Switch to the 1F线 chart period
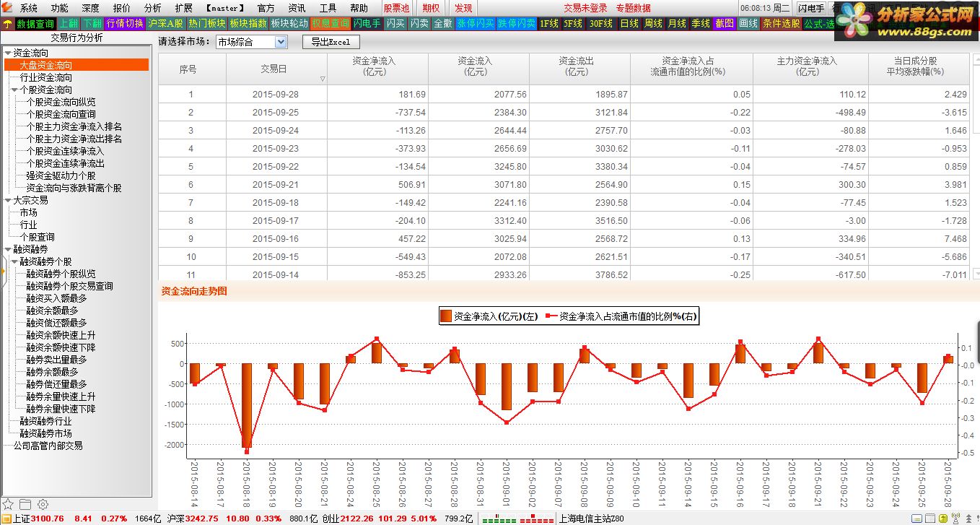980x525 pixels. (x=549, y=24)
